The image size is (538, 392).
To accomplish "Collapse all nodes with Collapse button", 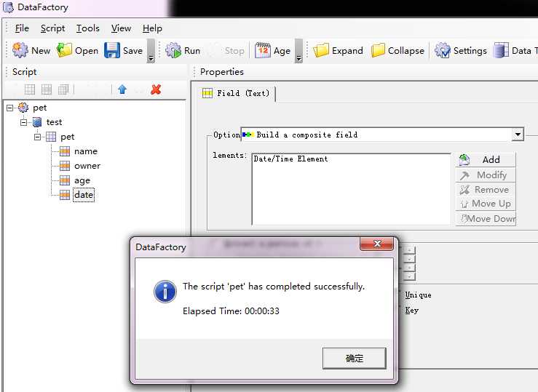I will tap(397, 50).
